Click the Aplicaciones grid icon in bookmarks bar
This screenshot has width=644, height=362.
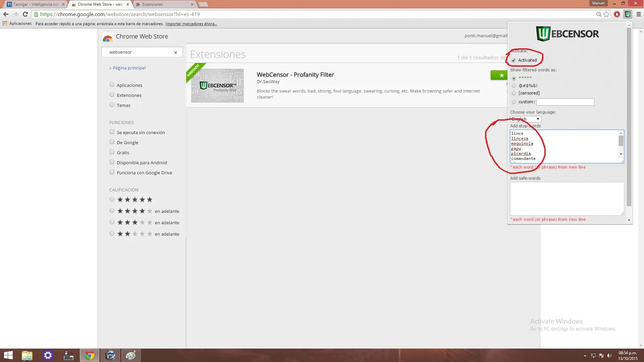(x=5, y=23)
